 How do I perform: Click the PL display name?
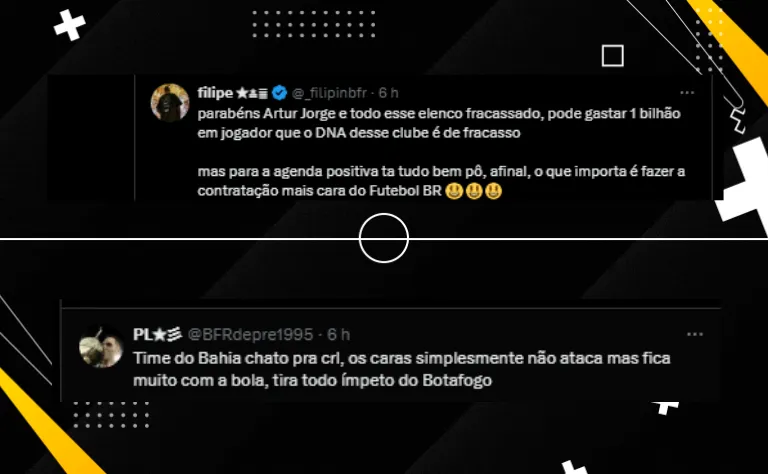142,334
